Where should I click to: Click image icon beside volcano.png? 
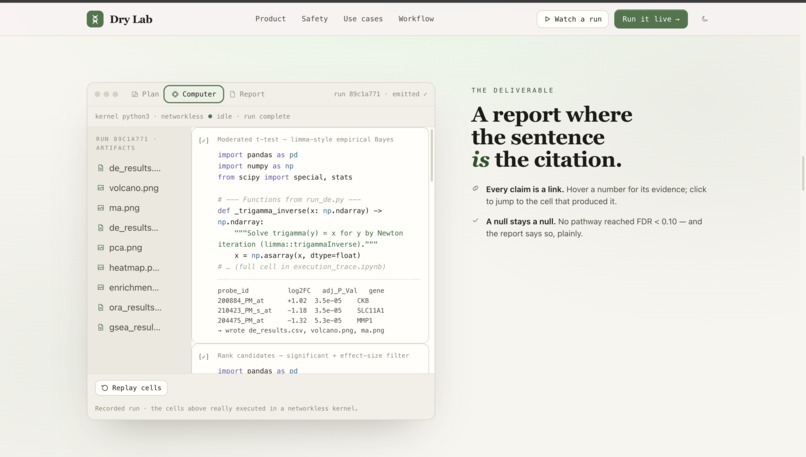pos(101,188)
